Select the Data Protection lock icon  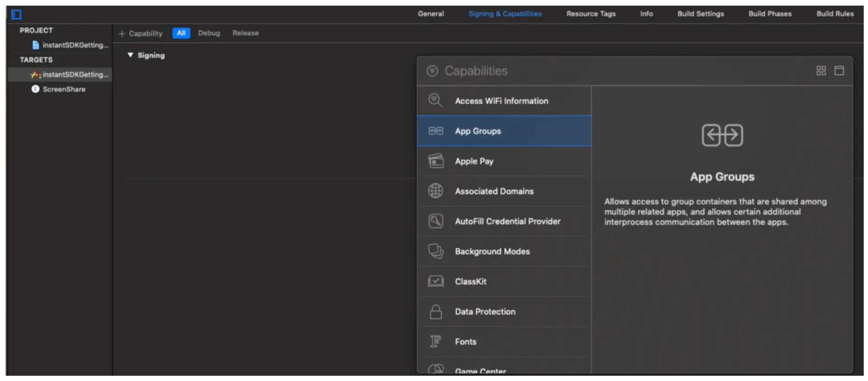coord(435,312)
